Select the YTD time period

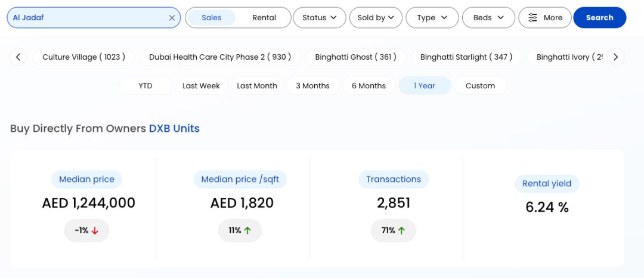(x=145, y=86)
